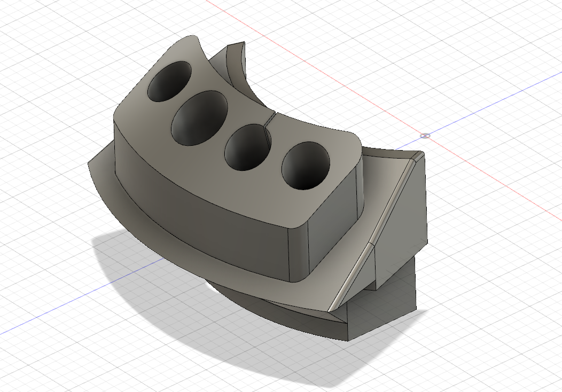Pick the hole nearest the pointed top corner
Screen dimensions: 562x392
(169, 81)
